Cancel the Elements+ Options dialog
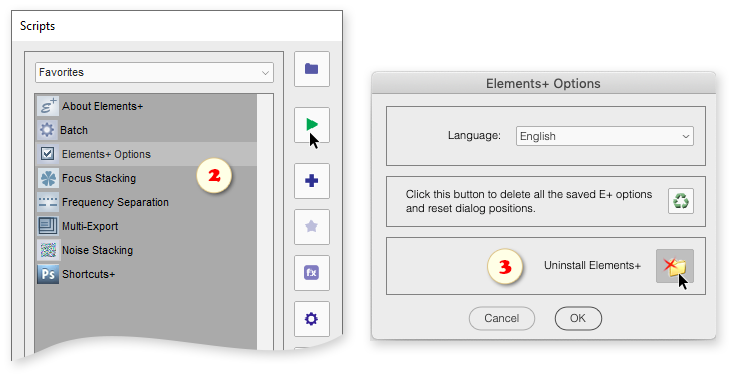 (x=502, y=318)
